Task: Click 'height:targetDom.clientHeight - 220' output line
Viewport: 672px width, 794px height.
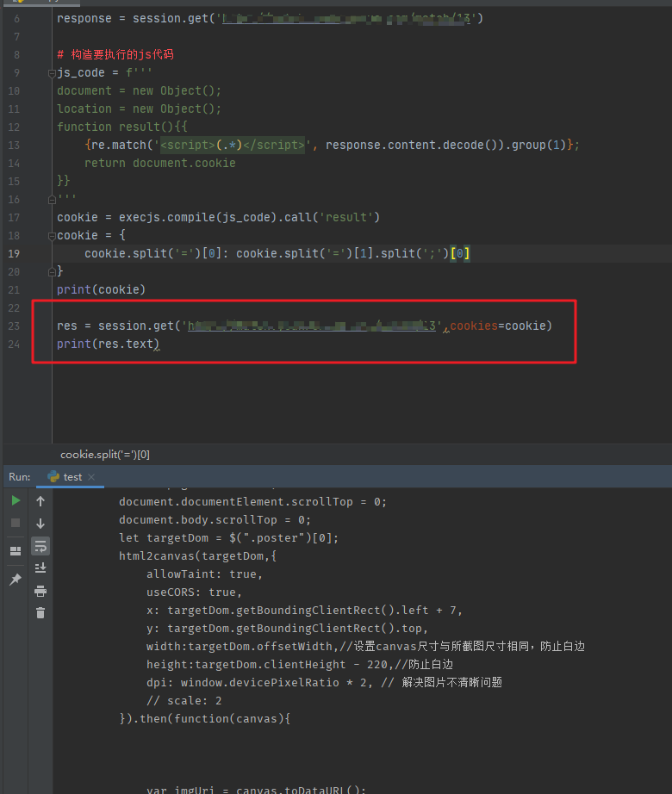Action: [299, 664]
